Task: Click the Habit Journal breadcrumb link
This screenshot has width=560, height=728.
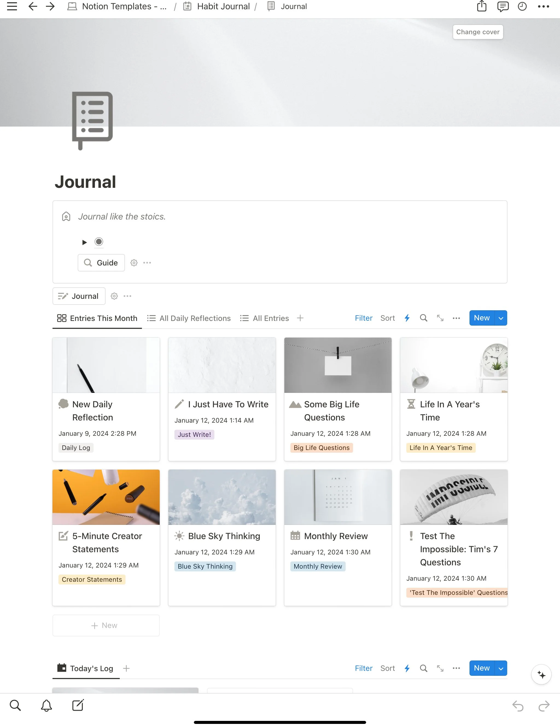Action: [x=223, y=6]
